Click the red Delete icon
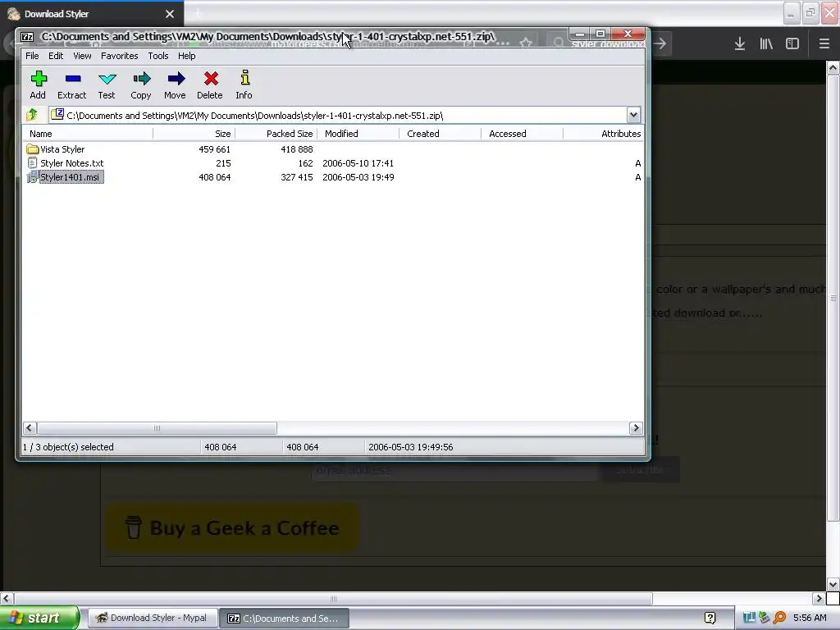 [x=211, y=79]
